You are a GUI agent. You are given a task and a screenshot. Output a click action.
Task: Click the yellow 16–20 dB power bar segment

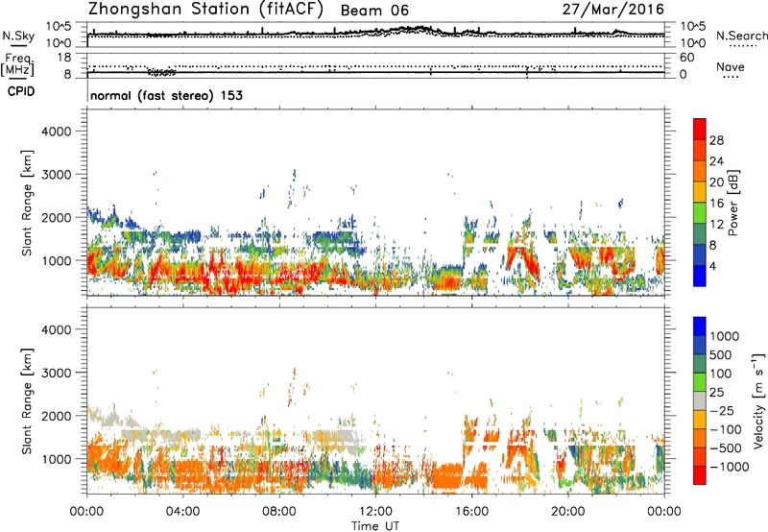click(x=700, y=191)
